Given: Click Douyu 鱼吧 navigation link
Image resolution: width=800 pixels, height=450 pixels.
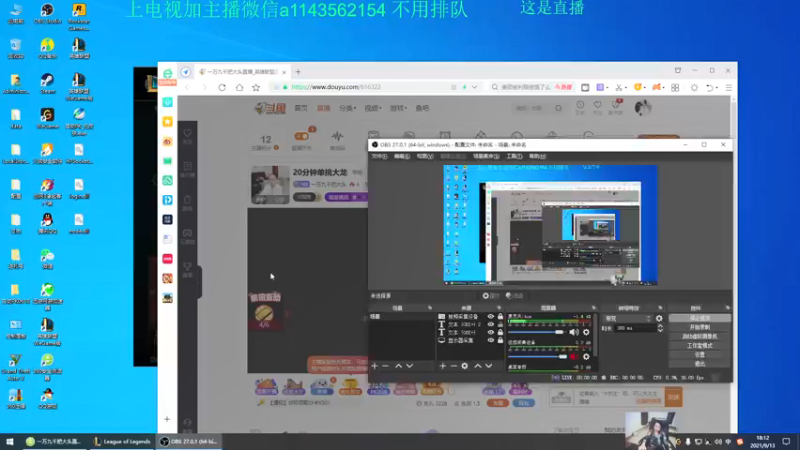Looking at the screenshot, I should point(422,108).
